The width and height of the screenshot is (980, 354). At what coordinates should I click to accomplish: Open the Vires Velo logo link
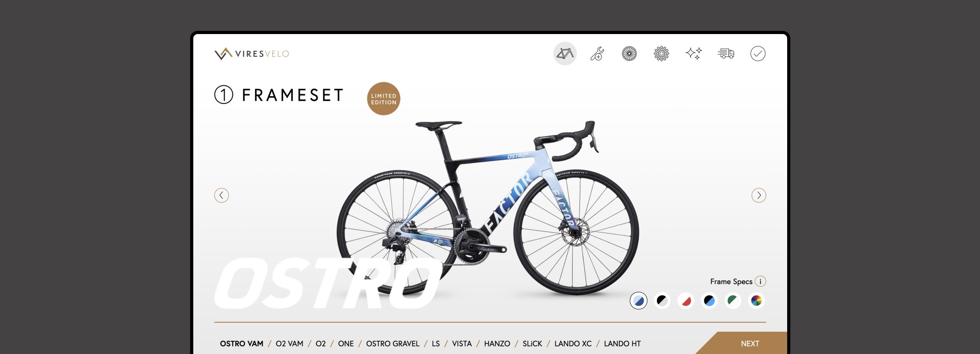(252, 54)
